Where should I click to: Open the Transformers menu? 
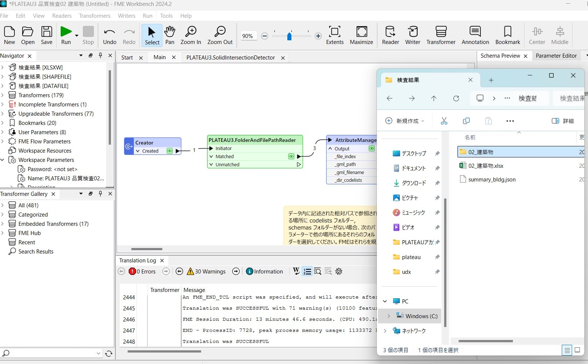pos(95,16)
